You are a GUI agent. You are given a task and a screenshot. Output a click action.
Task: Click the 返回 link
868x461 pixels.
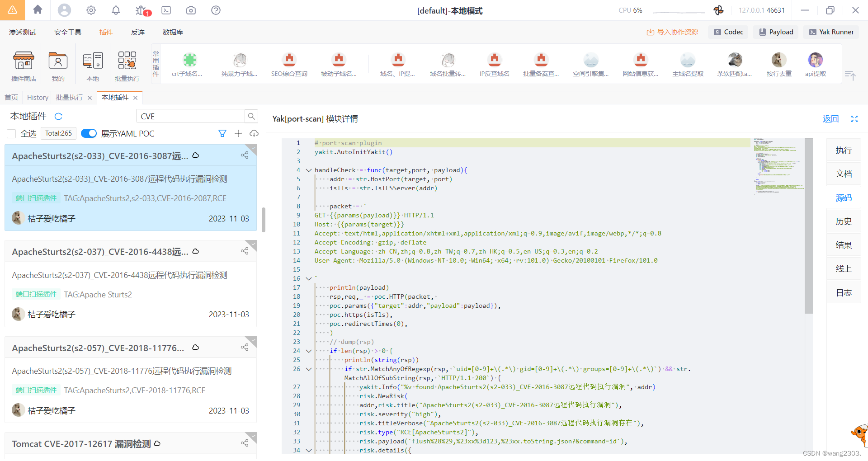[x=830, y=119]
